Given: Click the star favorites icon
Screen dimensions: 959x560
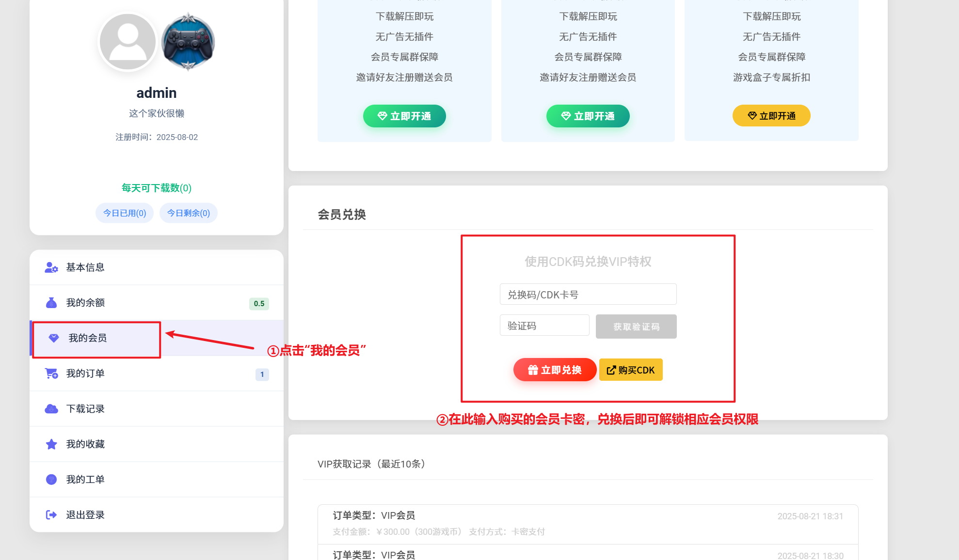Looking at the screenshot, I should coord(51,444).
